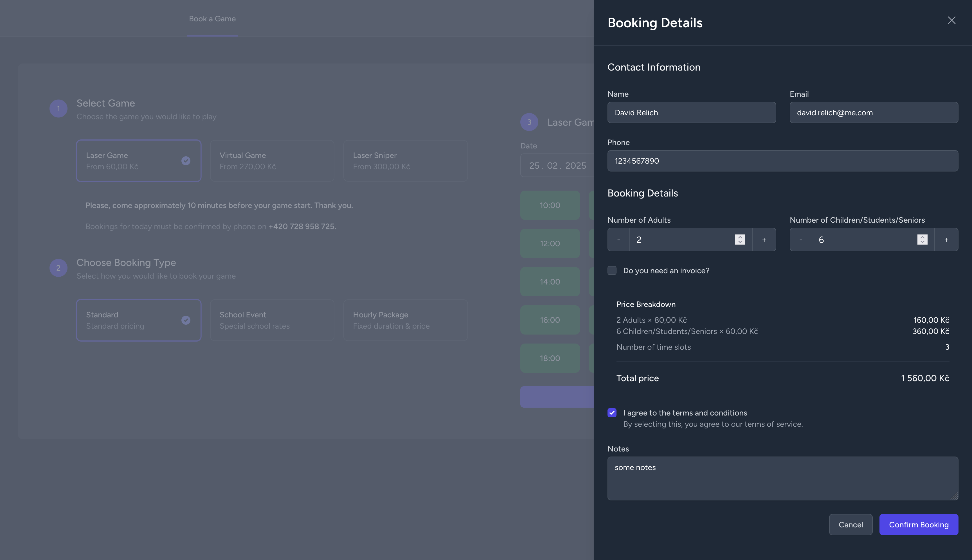Image resolution: width=972 pixels, height=560 pixels.
Task: Increase the children/students/seniors count with plus
Action: 946,240
